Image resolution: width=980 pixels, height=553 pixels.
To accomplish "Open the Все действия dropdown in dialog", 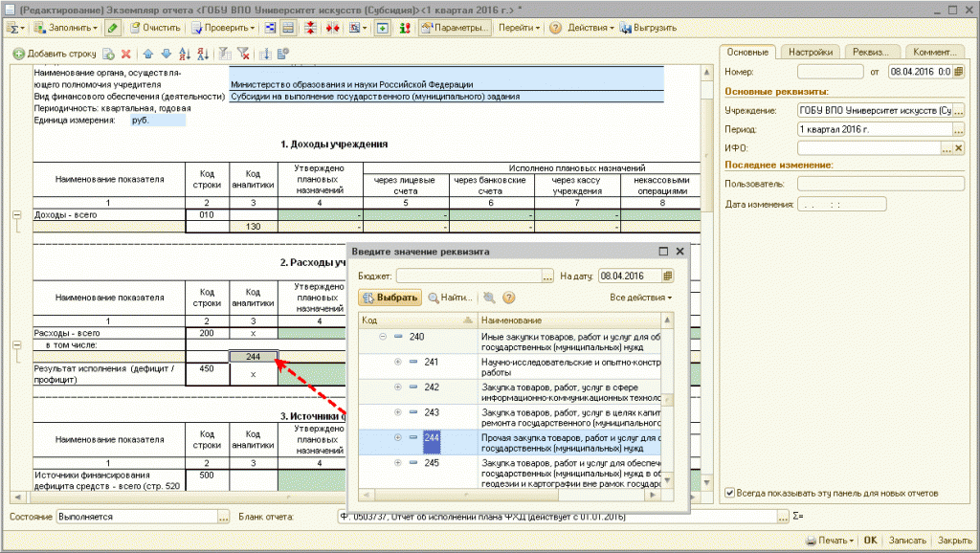I will (640, 298).
